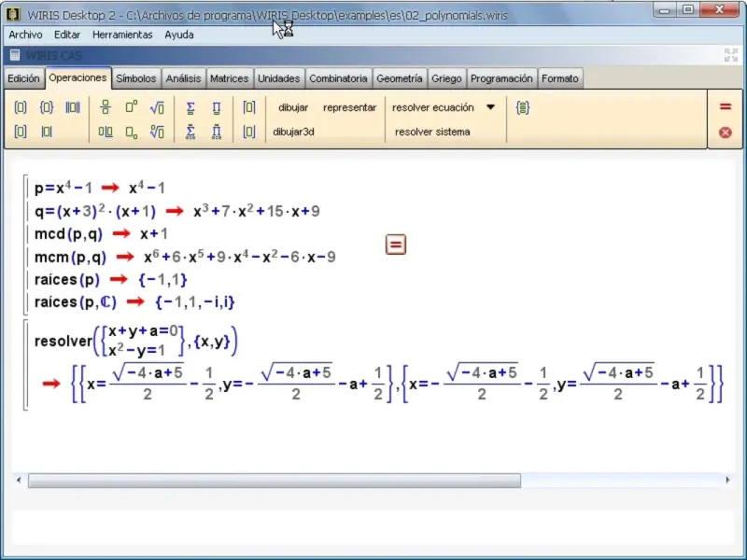The width and height of the screenshot is (747, 560).
Task: Click the dibujar3d button
Action: point(293,132)
